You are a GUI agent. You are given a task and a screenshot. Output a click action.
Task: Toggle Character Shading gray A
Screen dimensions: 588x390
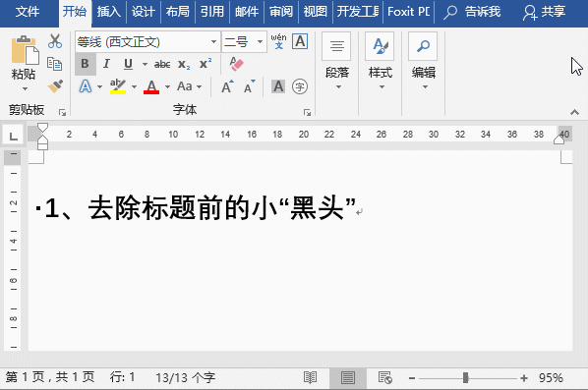278,86
